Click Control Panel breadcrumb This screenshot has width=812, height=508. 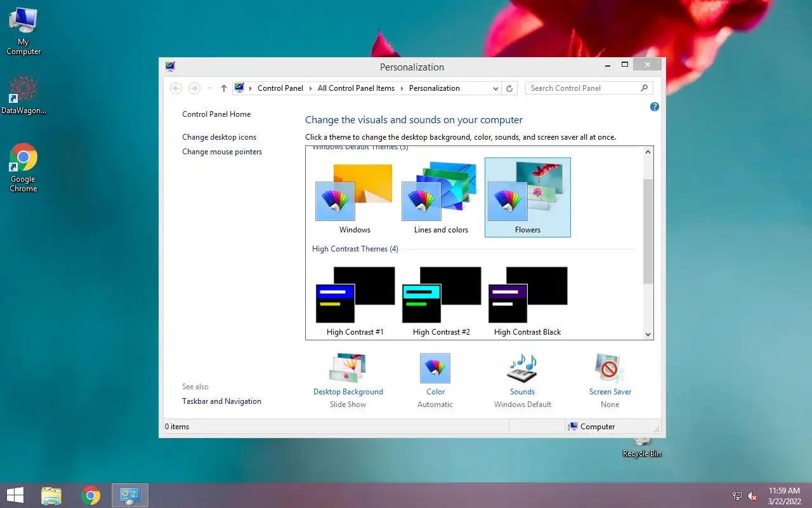pos(280,88)
